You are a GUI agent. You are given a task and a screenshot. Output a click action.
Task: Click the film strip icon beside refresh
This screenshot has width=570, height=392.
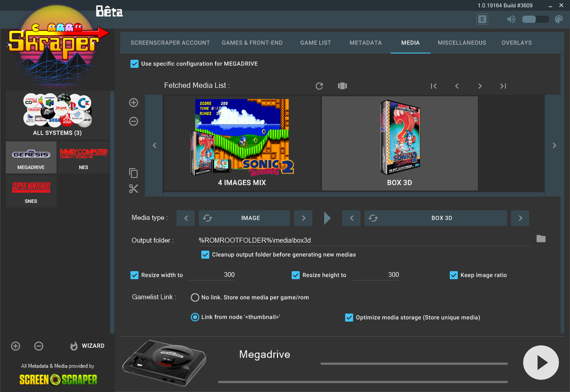(x=342, y=86)
